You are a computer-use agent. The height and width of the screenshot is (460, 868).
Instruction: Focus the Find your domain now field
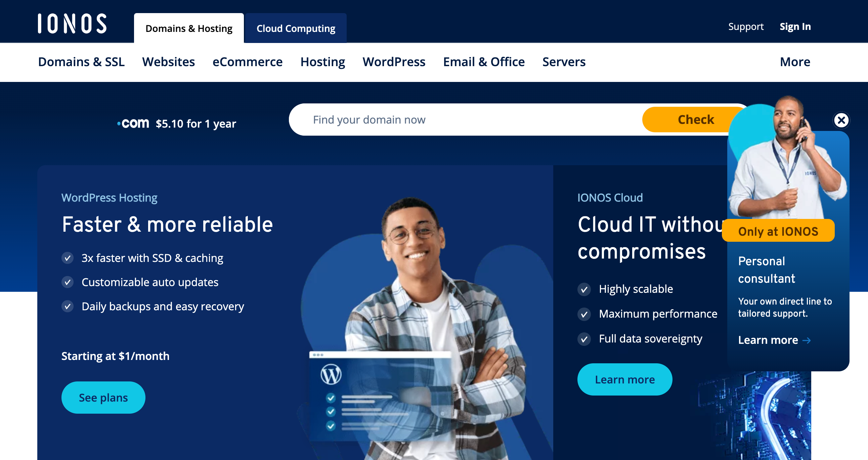click(x=465, y=120)
